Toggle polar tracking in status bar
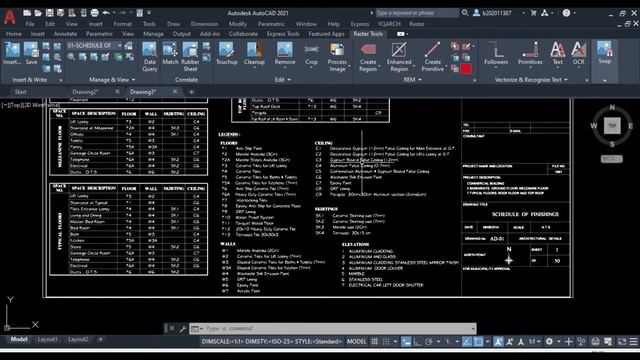Image resolution: width=640 pixels, height=360 pixels. coord(429,342)
